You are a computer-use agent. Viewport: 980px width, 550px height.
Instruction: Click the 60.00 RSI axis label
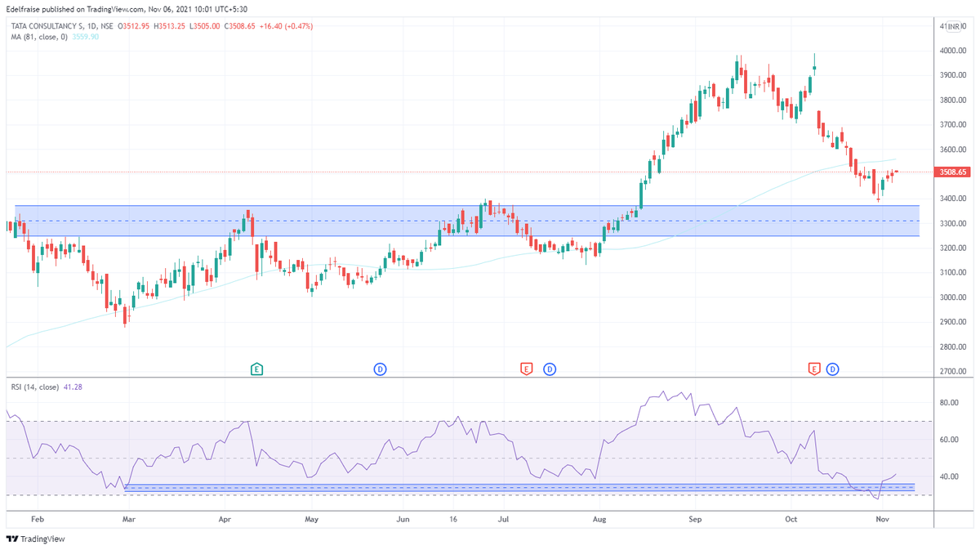pos(948,440)
